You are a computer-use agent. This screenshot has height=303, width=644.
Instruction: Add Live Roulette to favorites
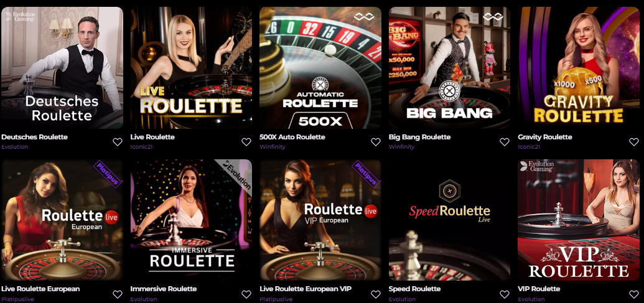coord(246,142)
